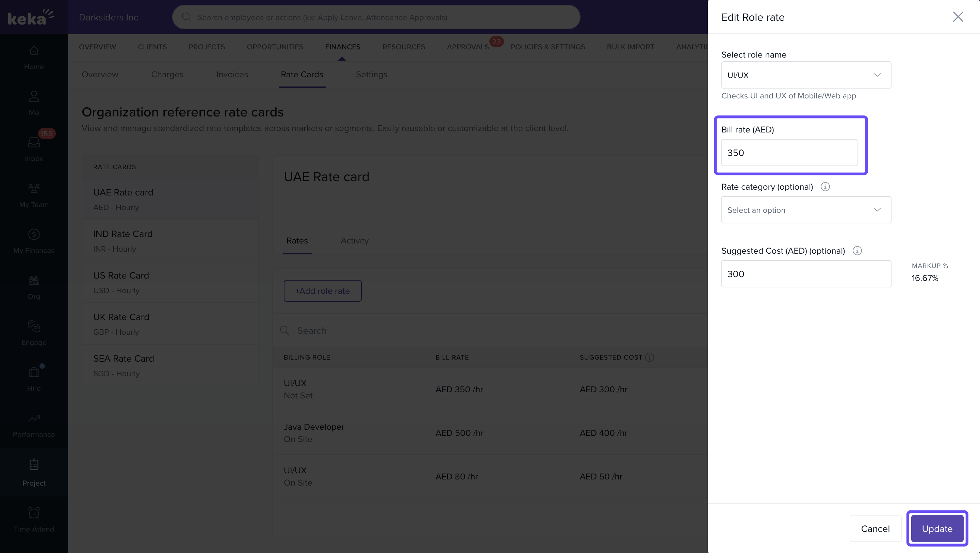Open My Team sidebar icon

coord(34,188)
